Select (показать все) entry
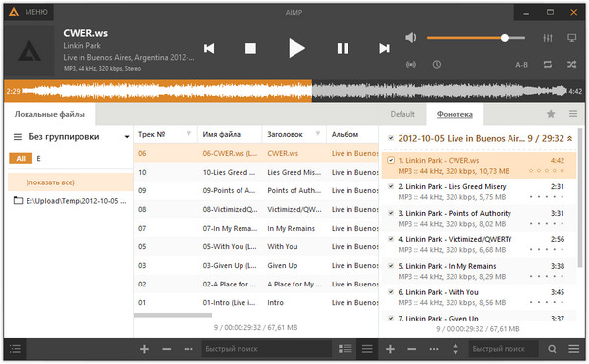589x364 pixels. click(71, 182)
